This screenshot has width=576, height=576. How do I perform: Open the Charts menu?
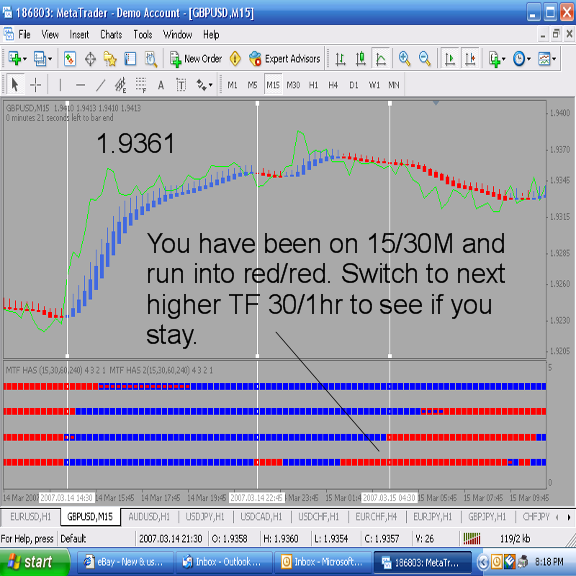pyautogui.click(x=111, y=35)
